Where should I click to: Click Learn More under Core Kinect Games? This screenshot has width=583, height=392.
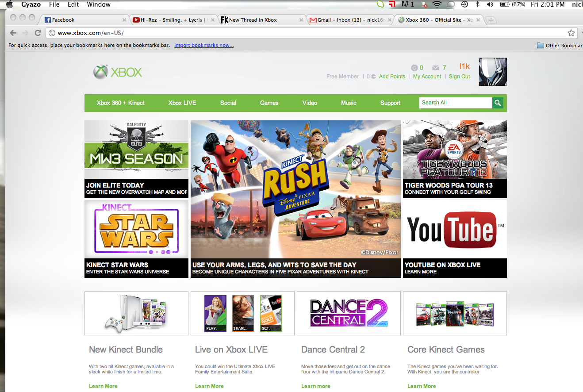422,386
